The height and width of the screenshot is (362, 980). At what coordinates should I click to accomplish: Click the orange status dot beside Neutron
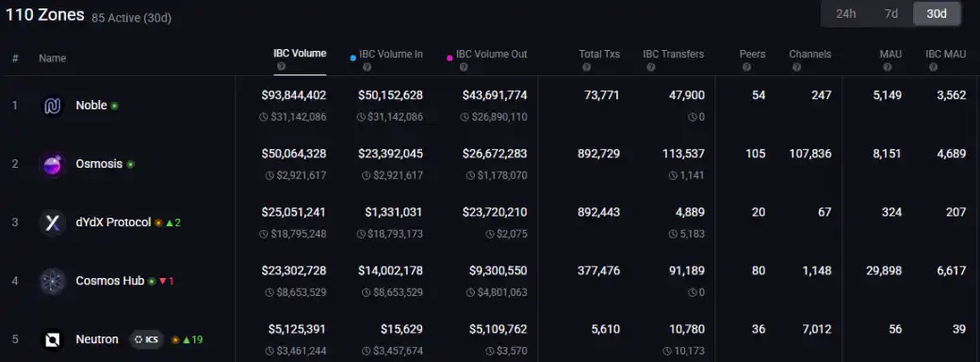tap(175, 340)
